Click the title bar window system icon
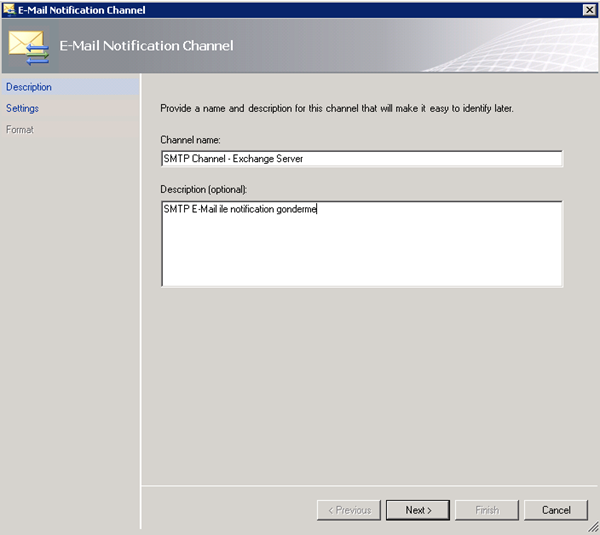Viewport: 600px width, 535px height. click(9, 10)
